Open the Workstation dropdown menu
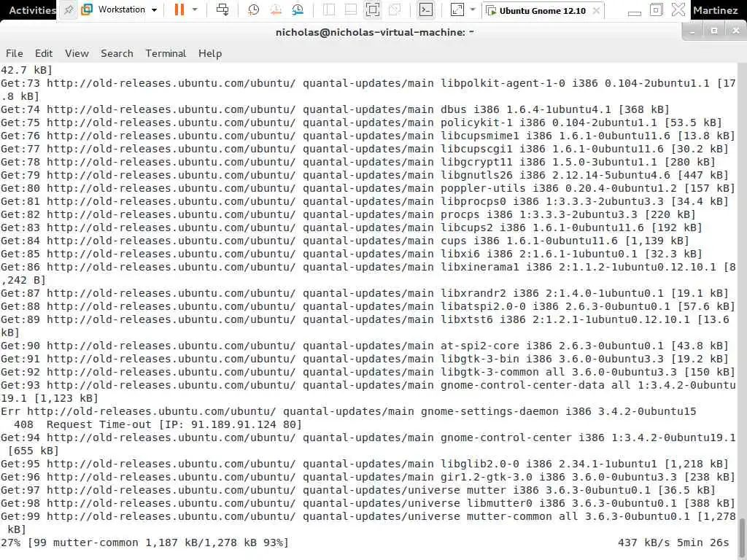747x560 pixels. pyautogui.click(x=127, y=9)
